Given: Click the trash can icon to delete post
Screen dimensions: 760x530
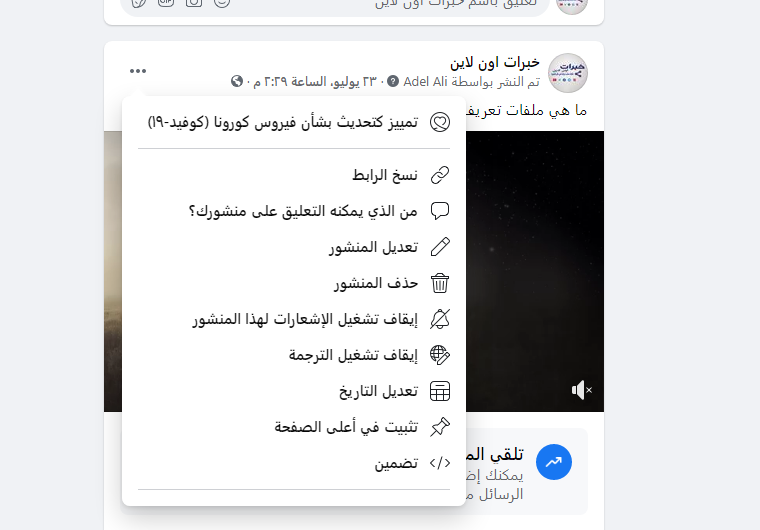Looking at the screenshot, I should coord(440,283).
